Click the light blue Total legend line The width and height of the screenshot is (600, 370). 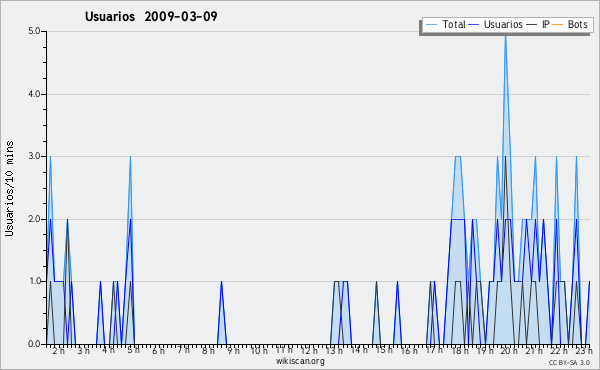click(x=431, y=24)
